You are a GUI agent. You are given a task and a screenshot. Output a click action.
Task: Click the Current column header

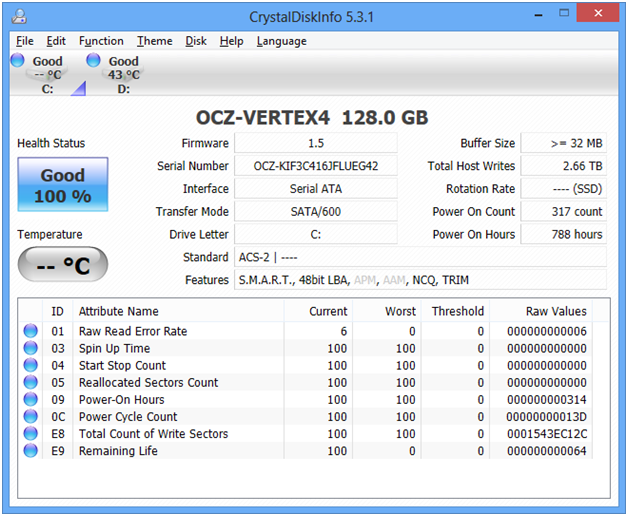click(x=318, y=311)
